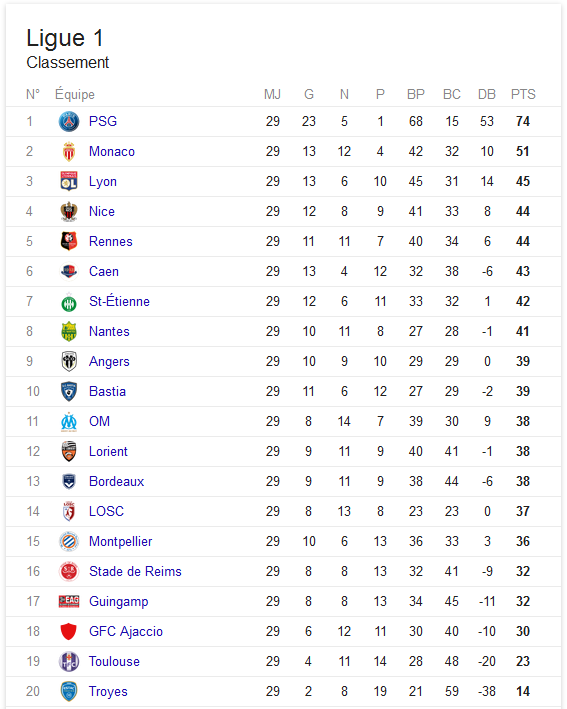This screenshot has width=567, height=709.
Task: Click the Rennes team badge
Action: (69, 241)
